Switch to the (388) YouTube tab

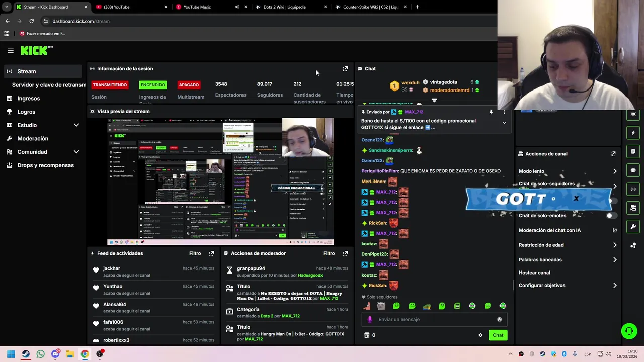(x=131, y=7)
